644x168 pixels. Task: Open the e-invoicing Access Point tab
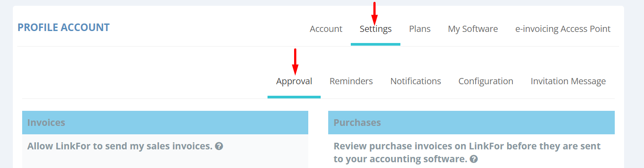coord(563,29)
